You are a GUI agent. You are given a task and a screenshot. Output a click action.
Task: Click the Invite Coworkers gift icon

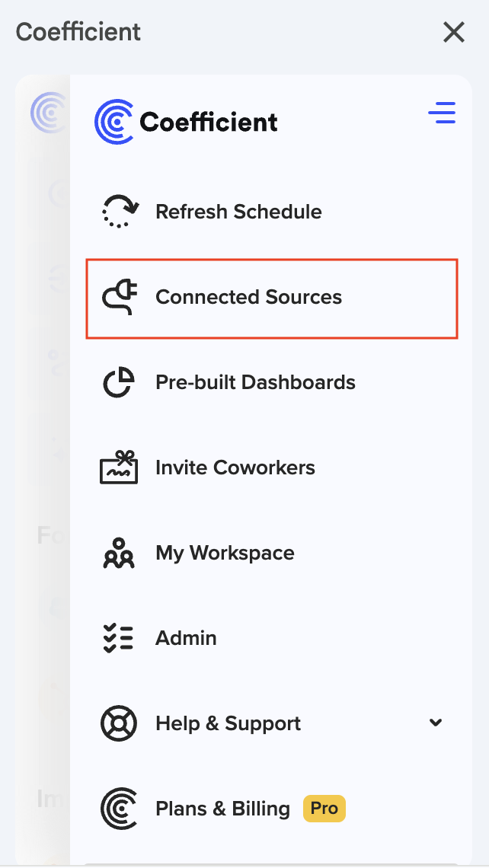click(x=119, y=467)
